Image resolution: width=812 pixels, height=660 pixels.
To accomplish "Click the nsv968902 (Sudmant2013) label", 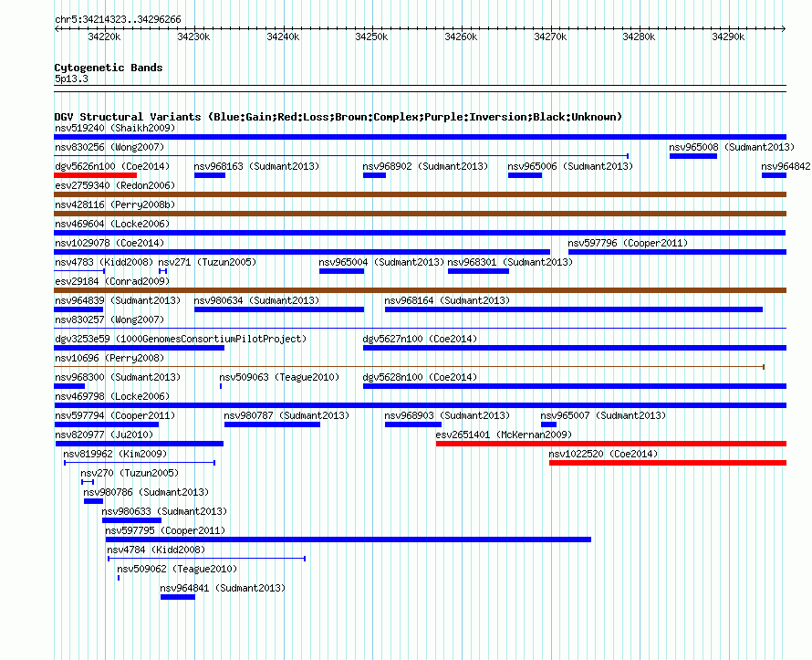I will coord(425,166).
